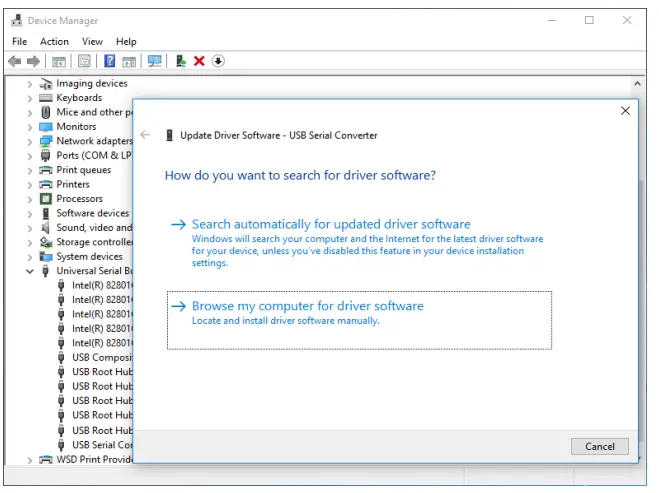Click the Printers category icon
Screen dimensions: 659x493
[x=46, y=185]
